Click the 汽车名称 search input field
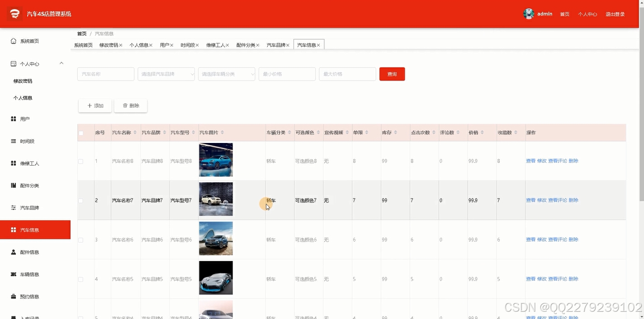Image resolution: width=644 pixels, height=319 pixels. pyautogui.click(x=105, y=74)
